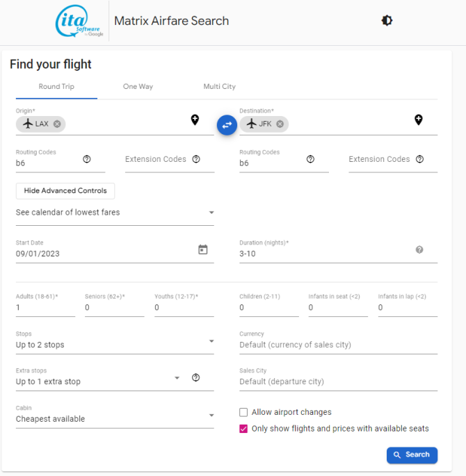Toggle the dark mode brightness icon
The width and height of the screenshot is (466, 476).
pyautogui.click(x=387, y=21)
